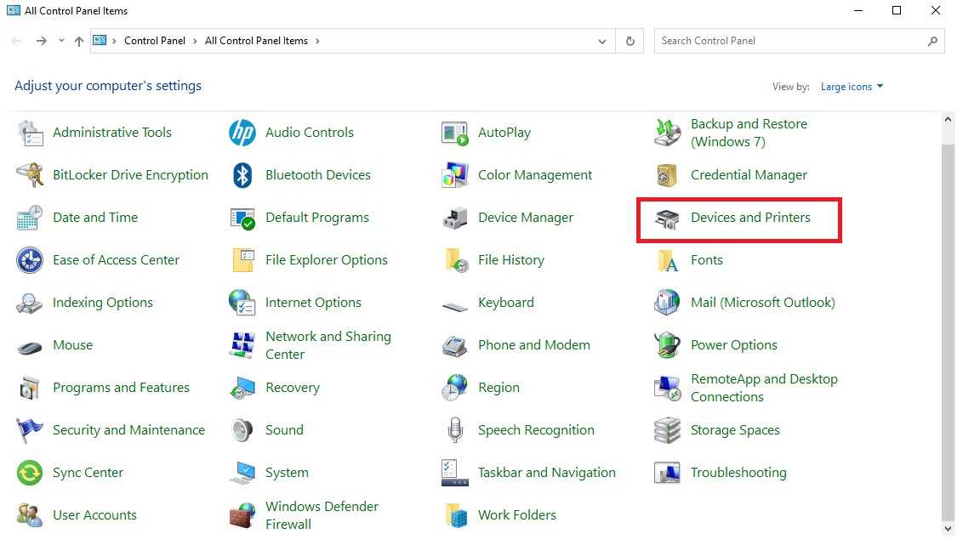The image size is (980, 551).
Task: Click the Power Options battery icon
Action: point(667,345)
